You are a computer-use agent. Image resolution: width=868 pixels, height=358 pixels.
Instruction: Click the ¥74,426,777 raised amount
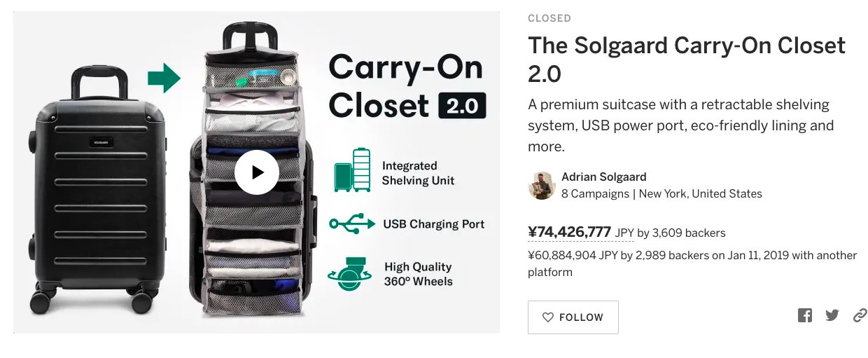(x=569, y=232)
